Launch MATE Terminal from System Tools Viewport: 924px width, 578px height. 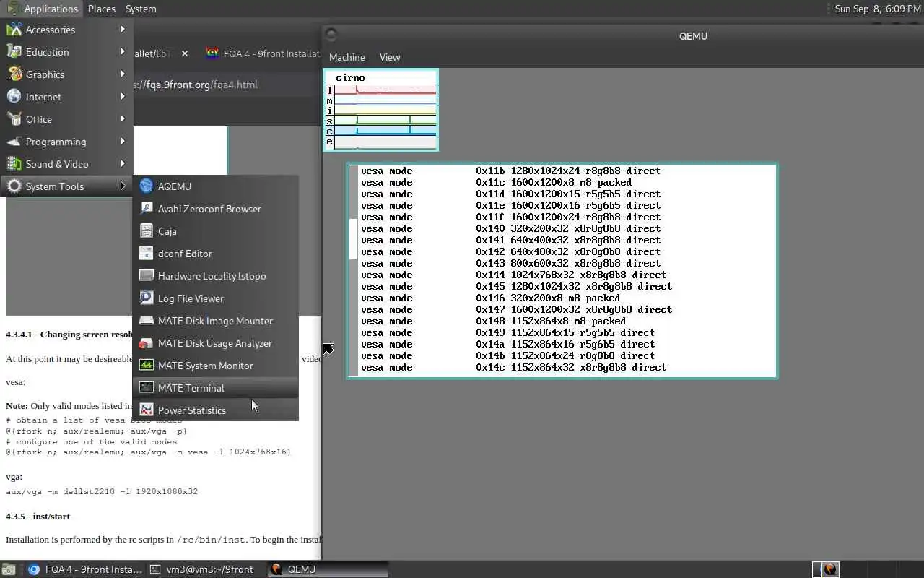pos(215,388)
